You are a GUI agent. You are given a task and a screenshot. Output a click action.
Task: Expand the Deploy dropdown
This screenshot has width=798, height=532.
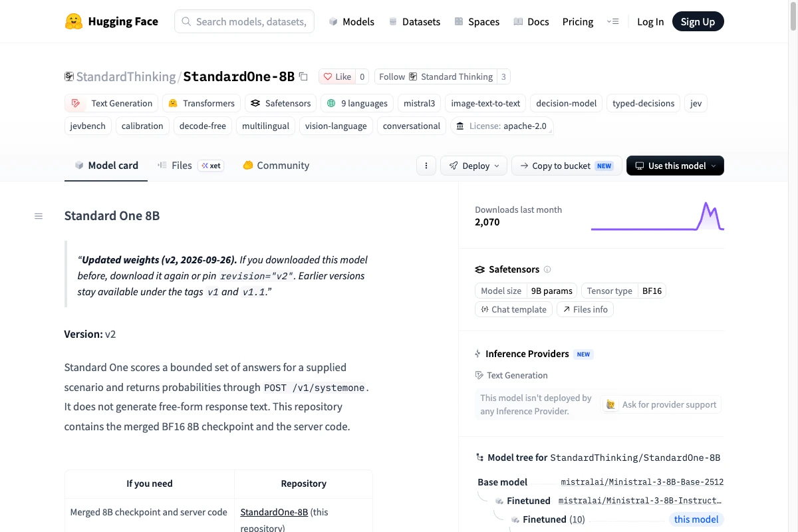pos(473,166)
